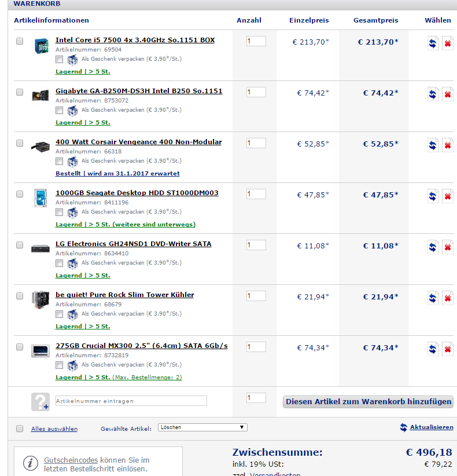457x476 pixels.
Task: Click quantity field for Intel Core i5
Action: coord(256,41)
